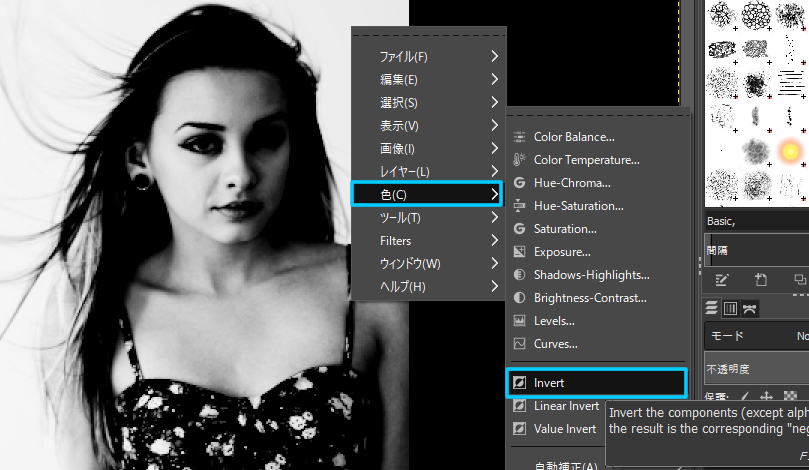Click the edit brush pencil icon
The height and width of the screenshot is (470, 809).
click(x=721, y=280)
